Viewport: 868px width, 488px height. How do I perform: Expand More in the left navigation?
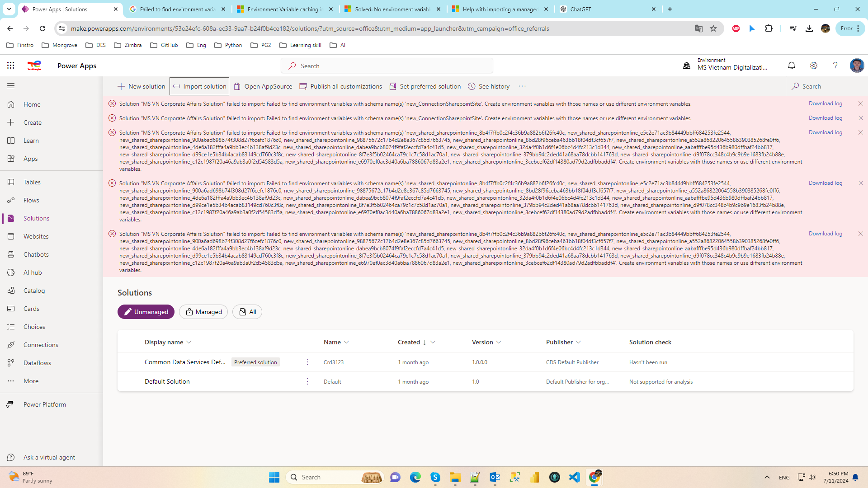click(x=52, y=381)
